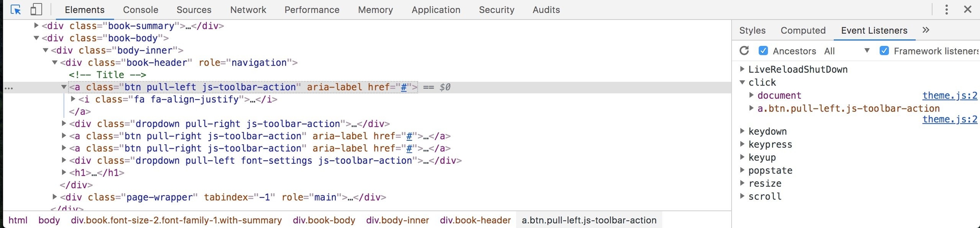Switch to the Console tab
980x228 pixels.
click(140, 10)
